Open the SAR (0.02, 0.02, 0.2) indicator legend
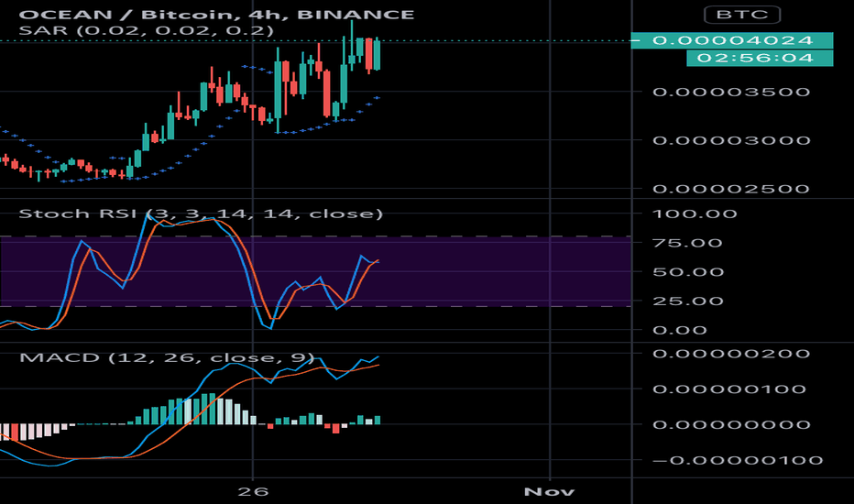This screenshot has width=854, height=504. pos(146,30)
